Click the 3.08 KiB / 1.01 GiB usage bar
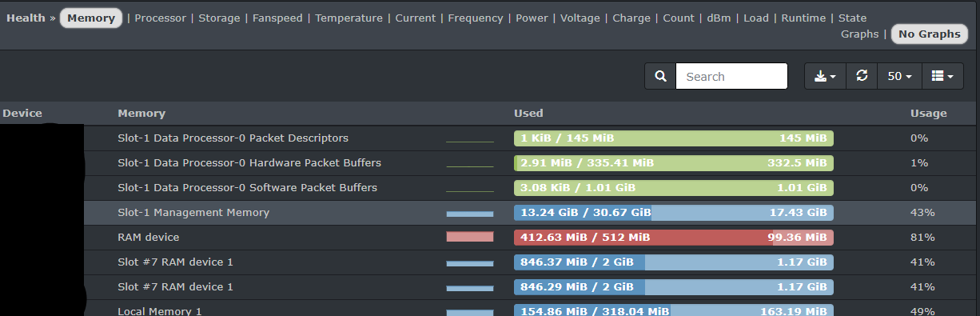This screenshot has width=980, height=316. pos(674,188)
